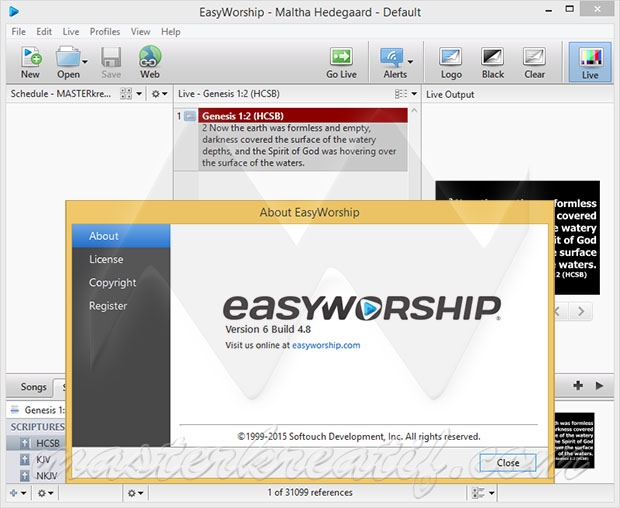
Task: Close the About EasyWorship dialog
Action: [x=508, y=463]
